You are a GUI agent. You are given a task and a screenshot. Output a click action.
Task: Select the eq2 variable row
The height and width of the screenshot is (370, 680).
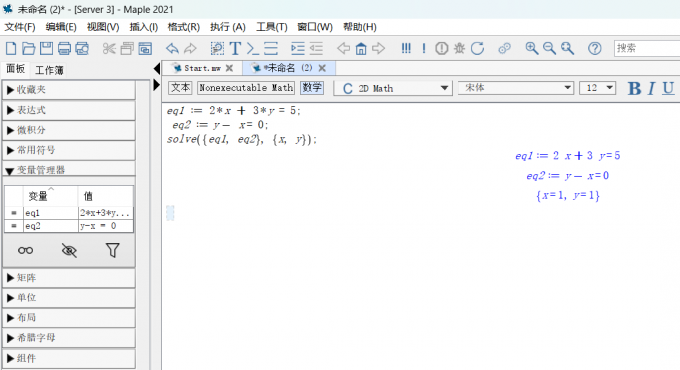click(69, 226)
